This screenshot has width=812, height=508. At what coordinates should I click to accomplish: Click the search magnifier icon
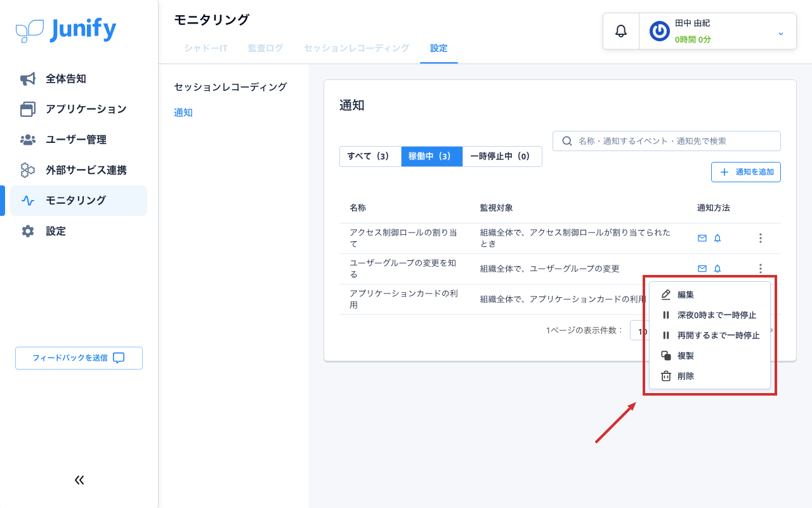567,141
